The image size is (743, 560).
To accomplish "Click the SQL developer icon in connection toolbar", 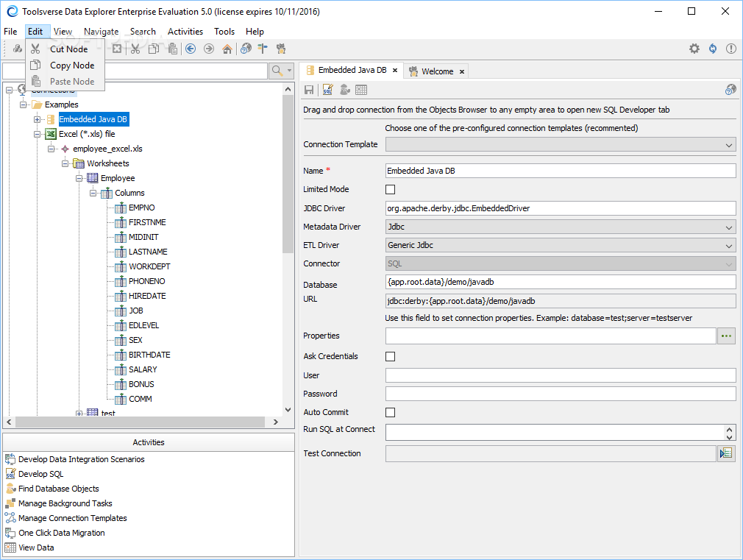I will pyautogui.click(x=327, y=90).
